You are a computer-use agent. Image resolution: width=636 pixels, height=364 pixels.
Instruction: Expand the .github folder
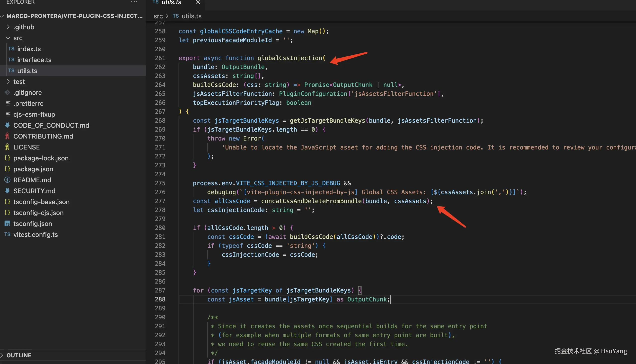point(8,27)
